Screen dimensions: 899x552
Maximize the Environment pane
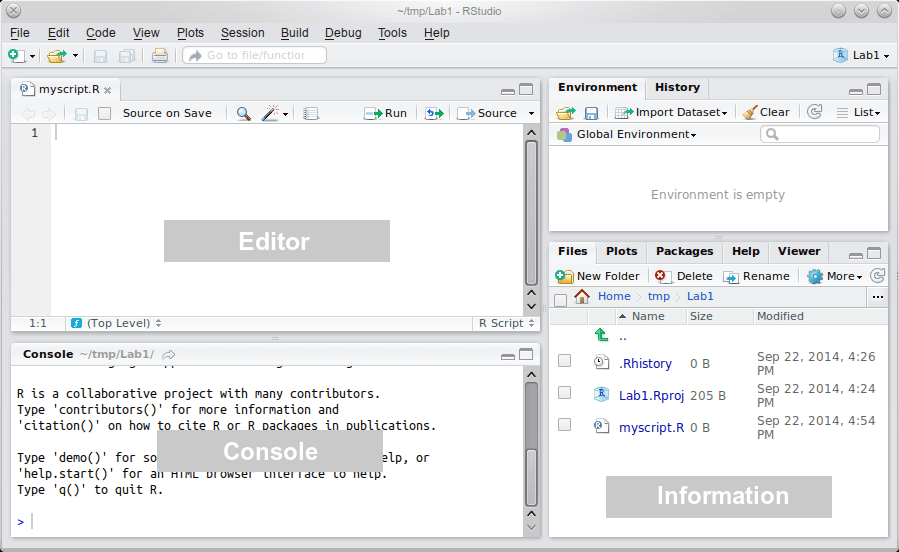874,89
